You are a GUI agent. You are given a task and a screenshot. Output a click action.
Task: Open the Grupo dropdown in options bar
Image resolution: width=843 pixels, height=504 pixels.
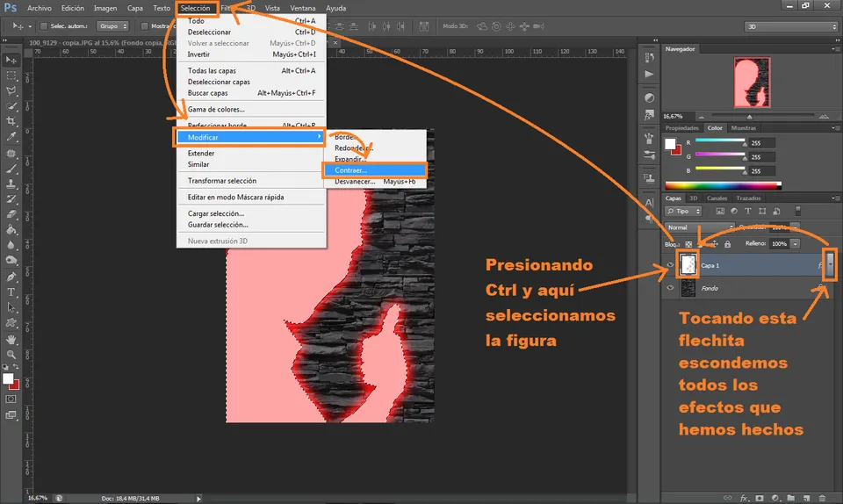(x=113, y=25)
